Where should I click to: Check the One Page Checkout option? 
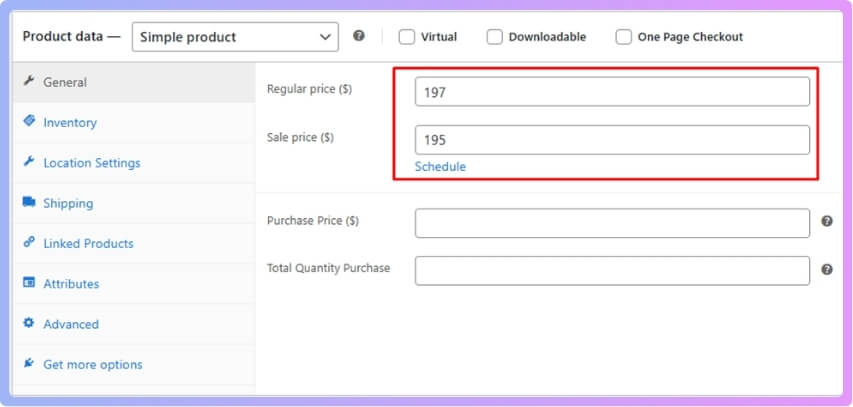(x=623, y=37)
